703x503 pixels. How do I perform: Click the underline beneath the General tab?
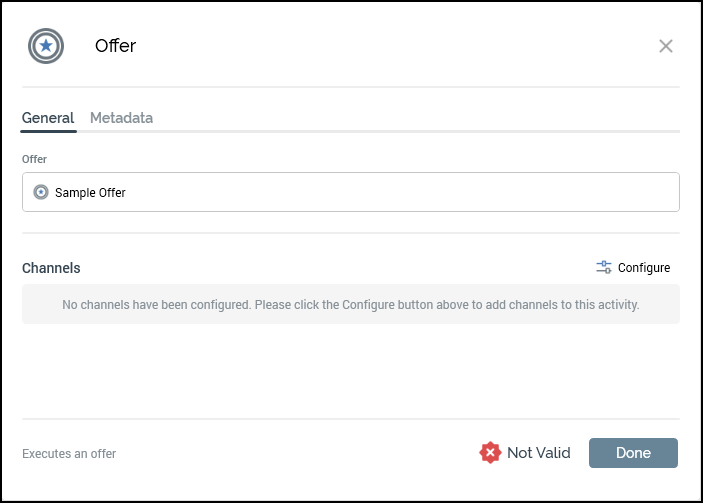48,131
